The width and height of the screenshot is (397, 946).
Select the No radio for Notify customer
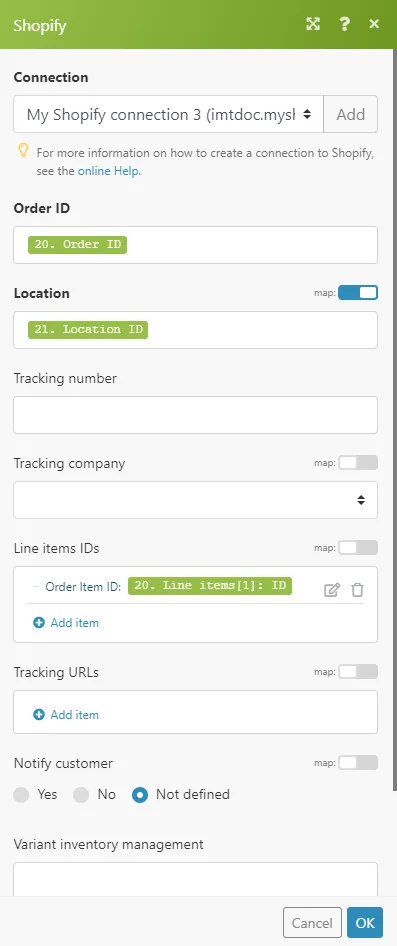[x=81, y=795]
